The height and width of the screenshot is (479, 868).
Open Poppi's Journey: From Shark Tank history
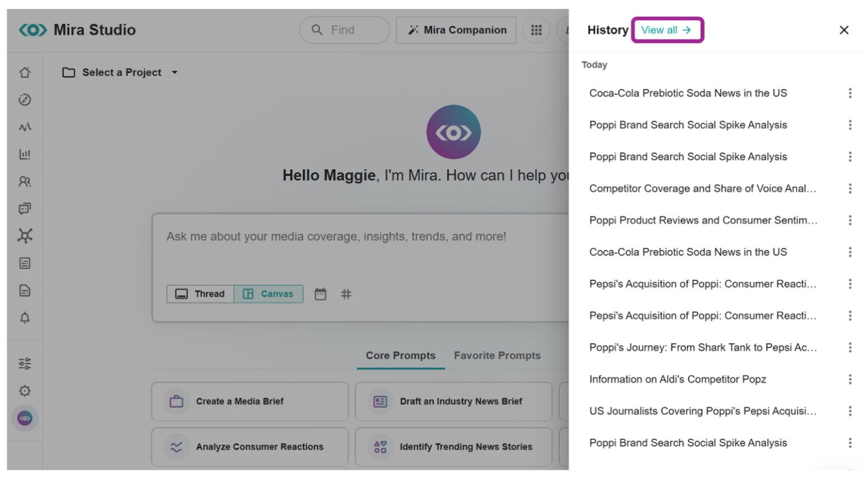pyautogui.click(x=703, y=348)
